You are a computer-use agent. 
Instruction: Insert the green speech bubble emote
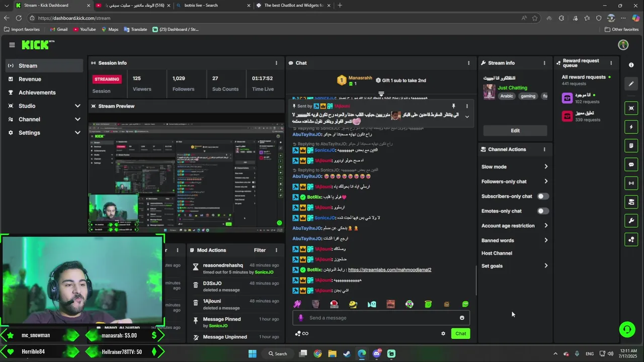point(465,304)
